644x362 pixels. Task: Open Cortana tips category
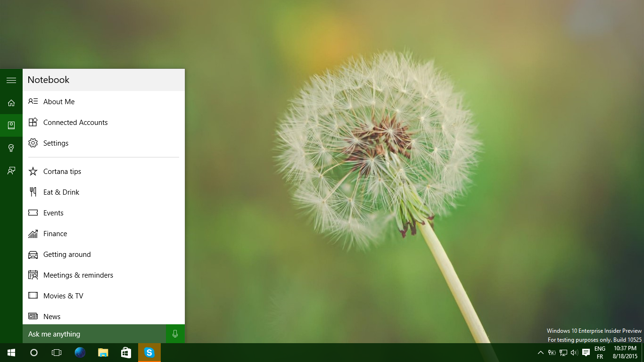click(x=104, y=171)
